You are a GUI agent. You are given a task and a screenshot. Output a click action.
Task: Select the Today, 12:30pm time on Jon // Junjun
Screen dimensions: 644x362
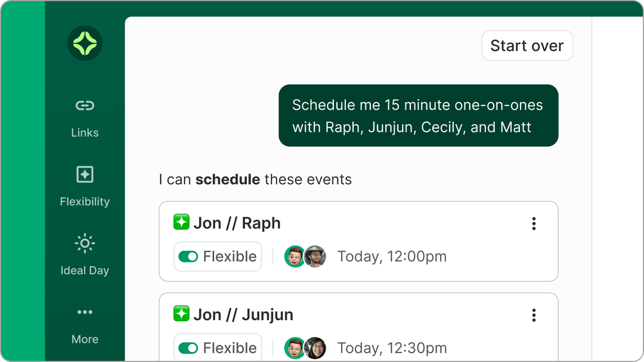click(392, 348)
